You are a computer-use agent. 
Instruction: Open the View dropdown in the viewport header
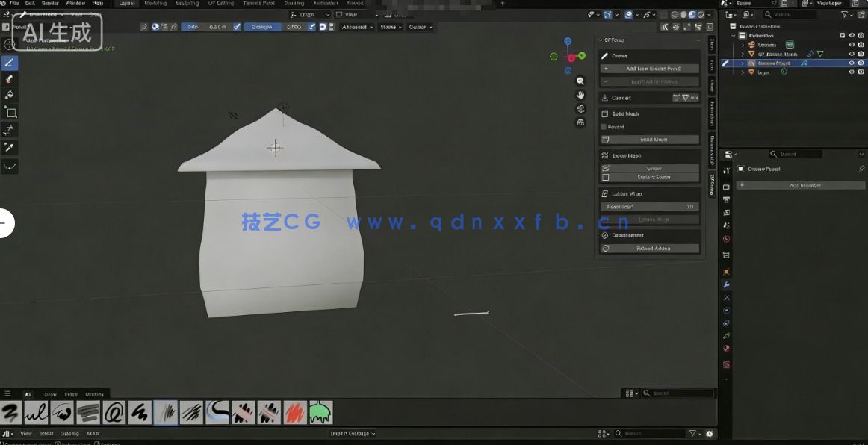[x=350, y=14]
